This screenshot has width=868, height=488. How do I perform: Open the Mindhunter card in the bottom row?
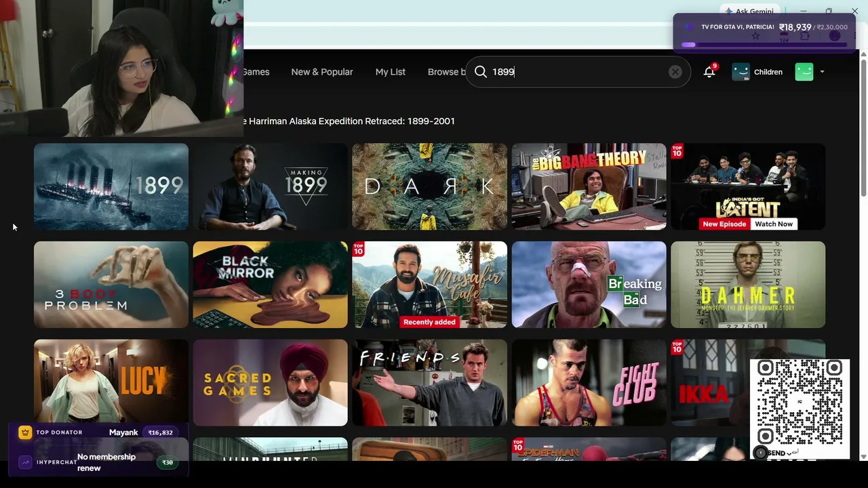point(271,449)
